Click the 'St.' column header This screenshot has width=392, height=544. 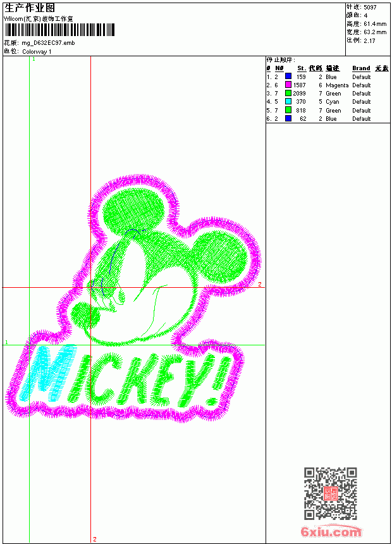tap(302, 68)
